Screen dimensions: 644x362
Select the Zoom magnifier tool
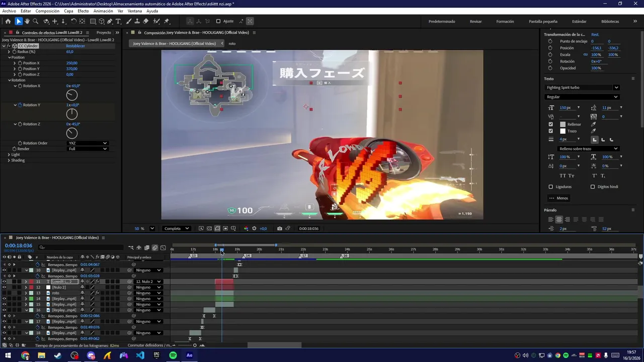[x=36, y=21]
